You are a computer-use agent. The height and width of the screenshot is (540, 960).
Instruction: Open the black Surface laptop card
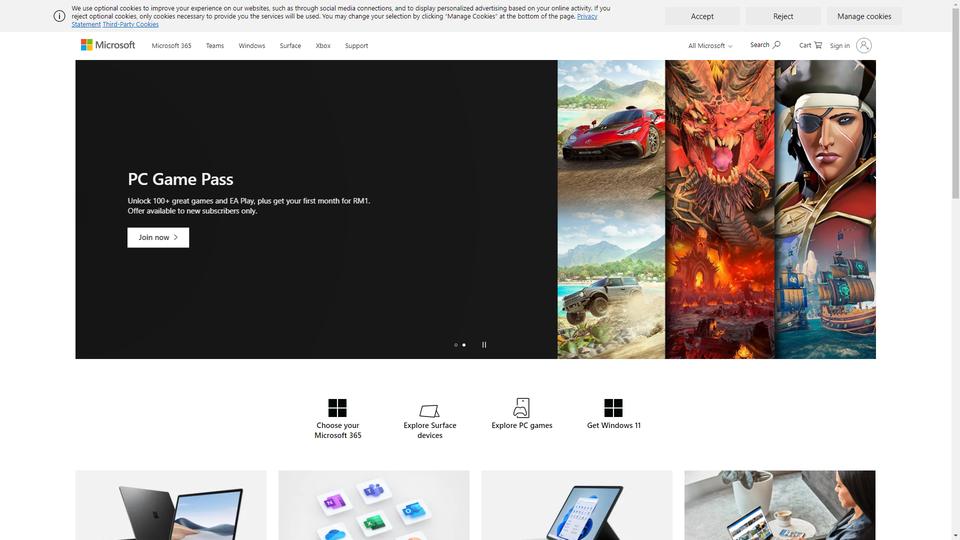171,505
